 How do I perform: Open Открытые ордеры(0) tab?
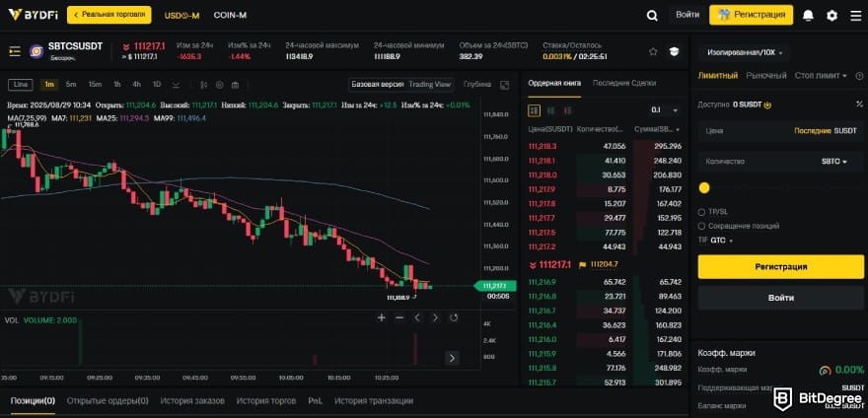(x=108, y=401)
